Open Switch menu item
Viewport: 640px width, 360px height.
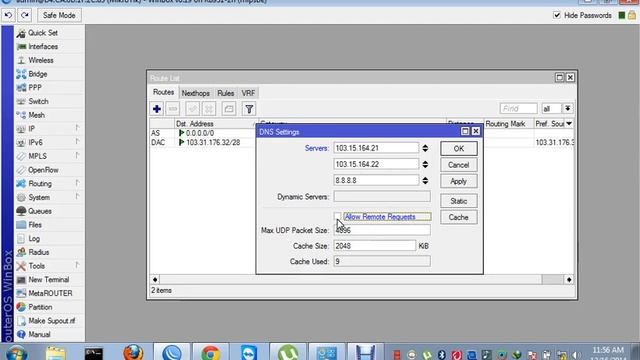tap(38, 101)
